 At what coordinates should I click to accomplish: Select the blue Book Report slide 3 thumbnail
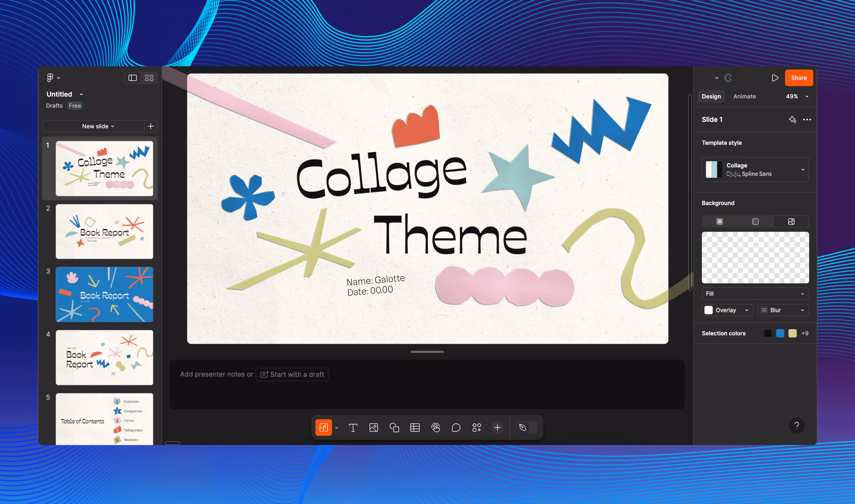click(104, 294)
